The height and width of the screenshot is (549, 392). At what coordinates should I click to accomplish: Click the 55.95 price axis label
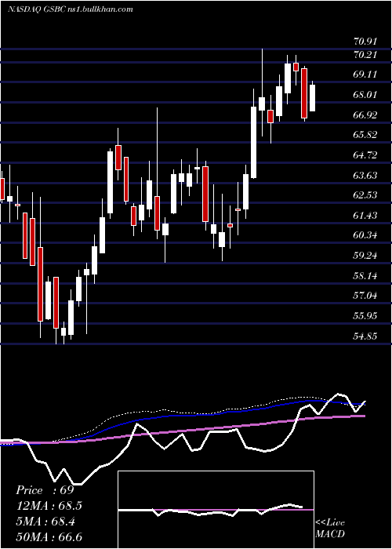[365, 316]
